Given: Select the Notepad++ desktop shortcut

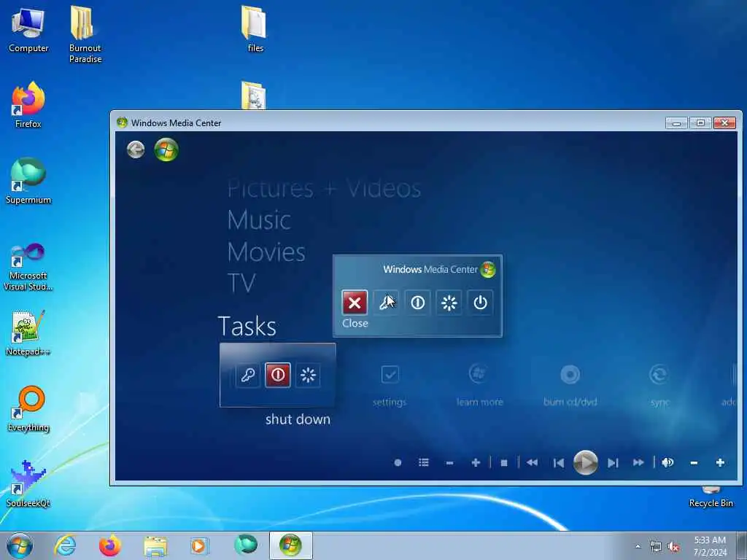Looking at the screenshot, I should point(28,332).
